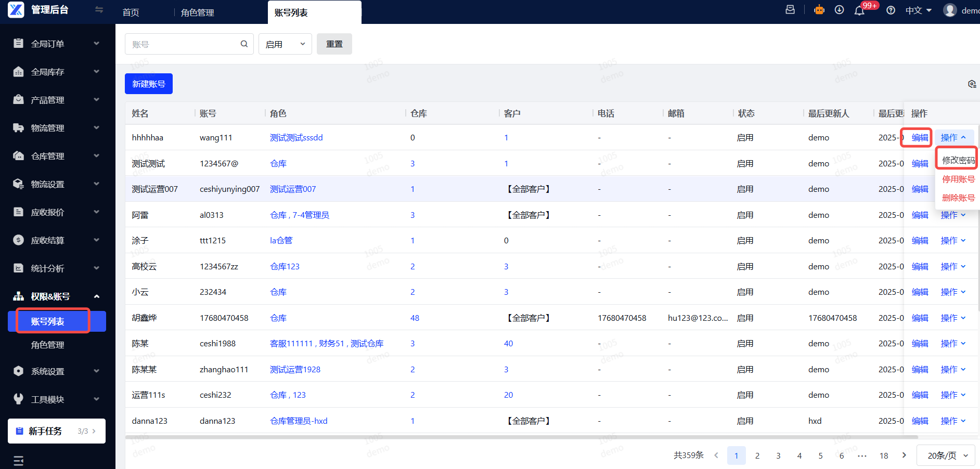Click the orange robot assistant icon
This screenshot has height=469, width=980.
819,10
